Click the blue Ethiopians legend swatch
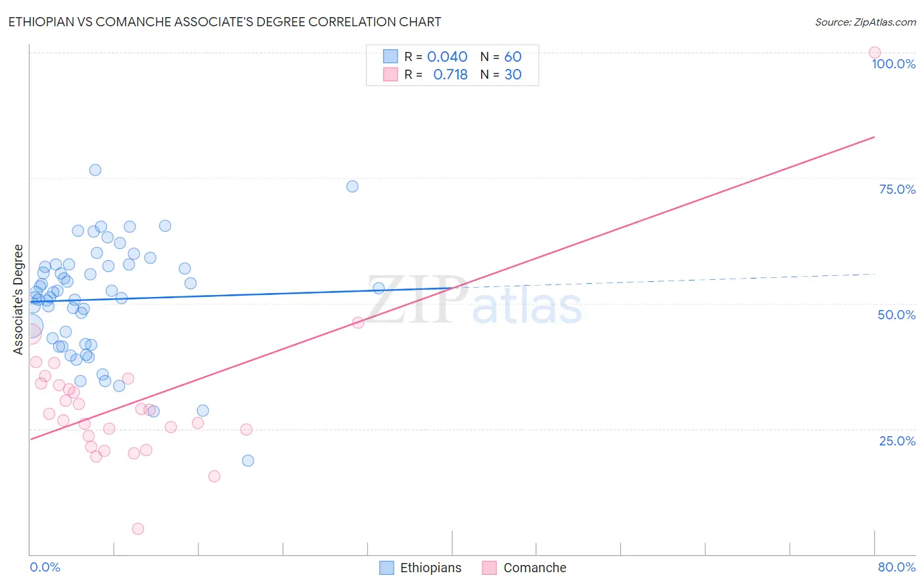The image size is (924, 586). click(x=387, y=568)
